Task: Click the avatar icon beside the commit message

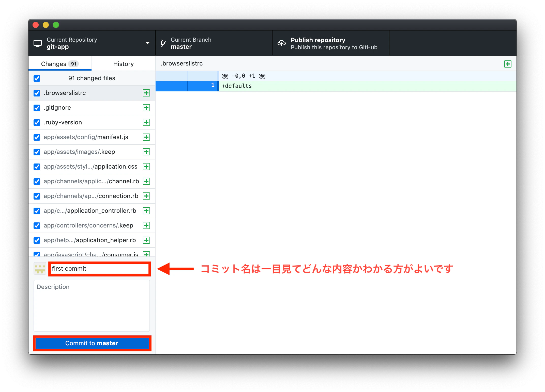Action: click(40, 268)
